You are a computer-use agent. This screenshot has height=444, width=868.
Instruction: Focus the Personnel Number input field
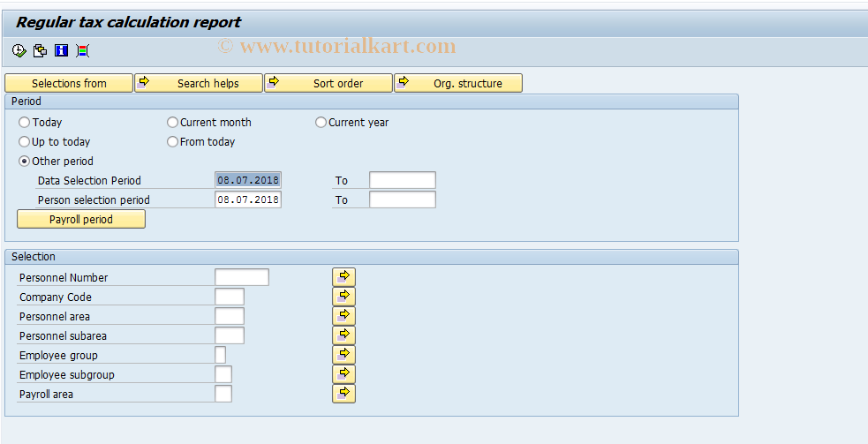pyautogui.click(x=242, y=277)
